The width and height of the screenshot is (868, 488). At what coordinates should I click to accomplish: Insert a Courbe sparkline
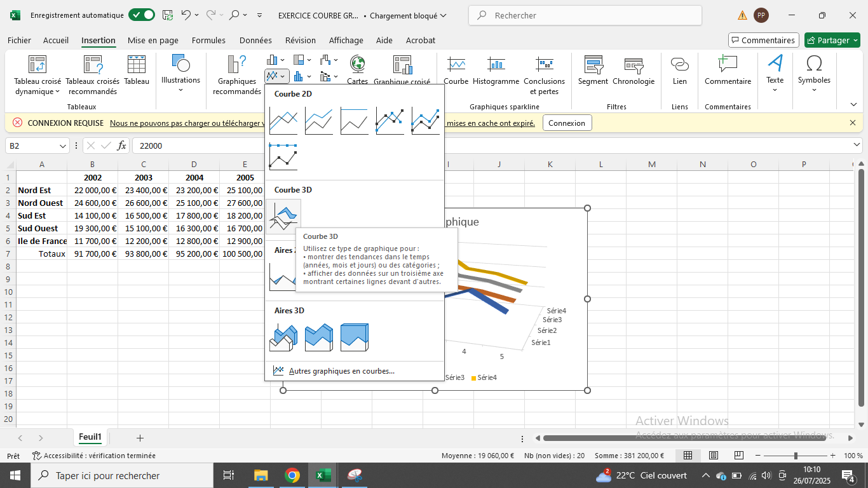(x=456, y=71)
